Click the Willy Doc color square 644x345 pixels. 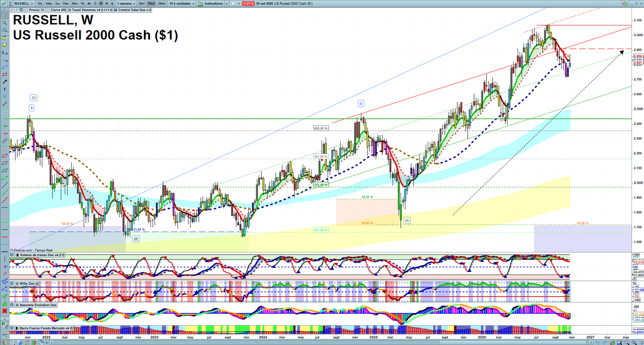17,283
